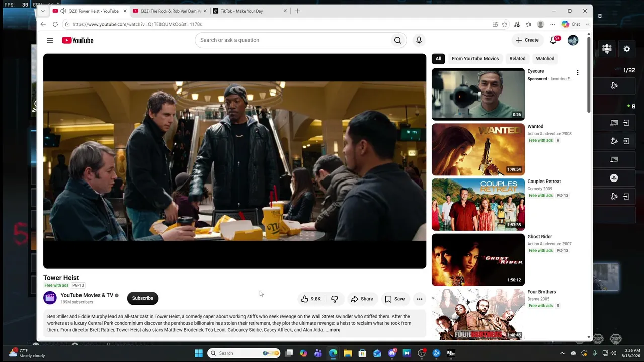Open the Couples Retreat movie thumbnail
The image size is (644, 362).
click(478, 205)
